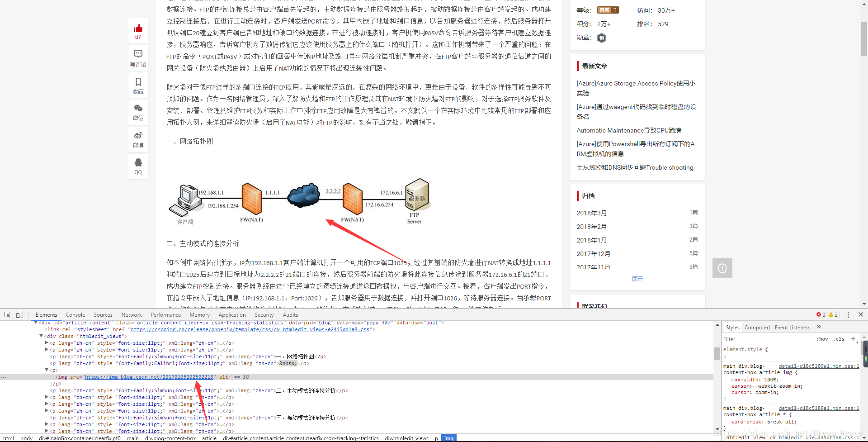The image size is (868, 442).
Task: Toggle the device toolbar icon in DevTools
Action: (19, 314)
